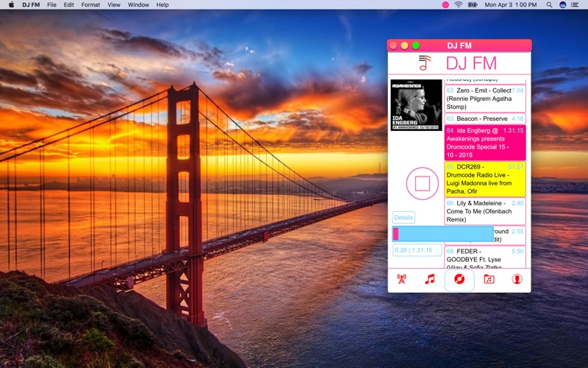Open the Details button
Screen dimensions: 588x368
tap(404, 217)
